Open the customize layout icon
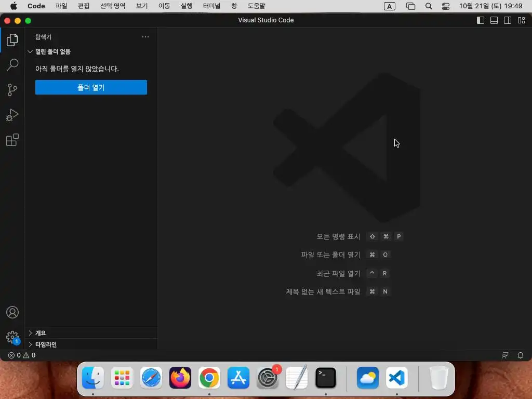 click(x=522, y=20)
